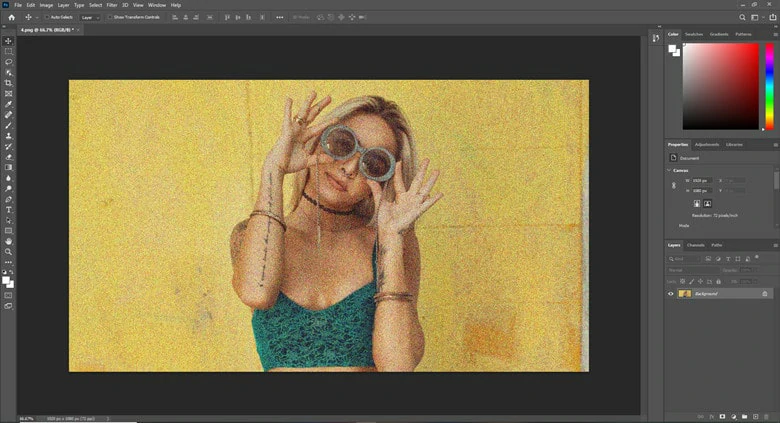Select the Zoom tool in the toolbar

tap(8, 252)
